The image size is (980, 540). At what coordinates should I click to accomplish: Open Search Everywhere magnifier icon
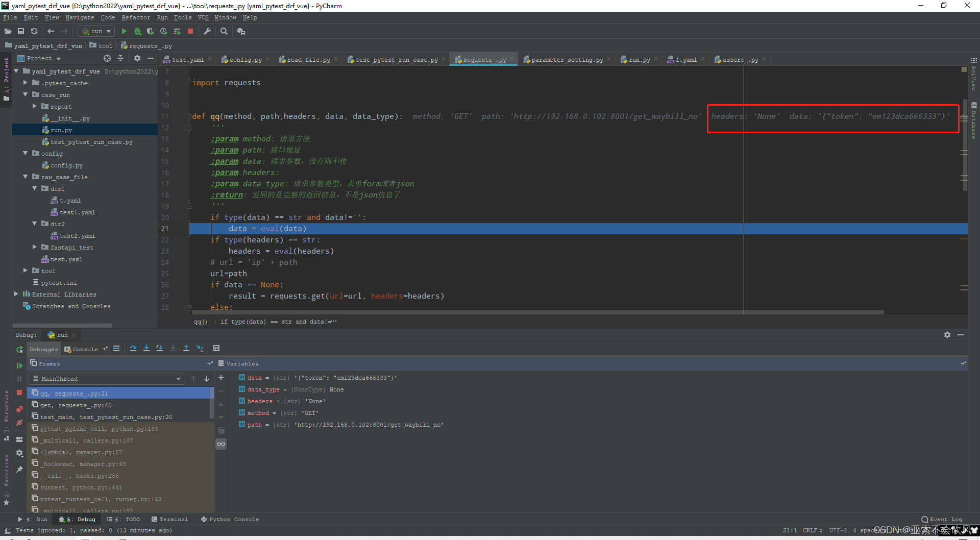click(x=224, y=31)
